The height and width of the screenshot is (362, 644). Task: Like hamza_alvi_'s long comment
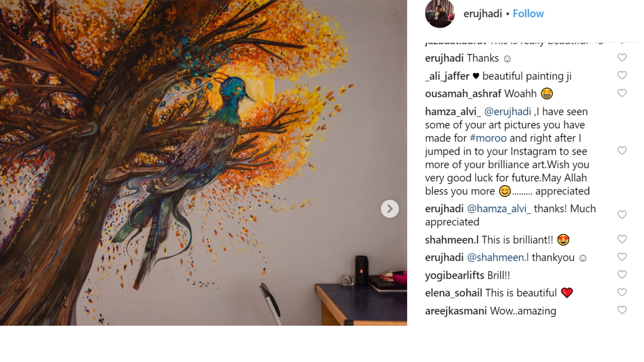[x=622, y=150]
